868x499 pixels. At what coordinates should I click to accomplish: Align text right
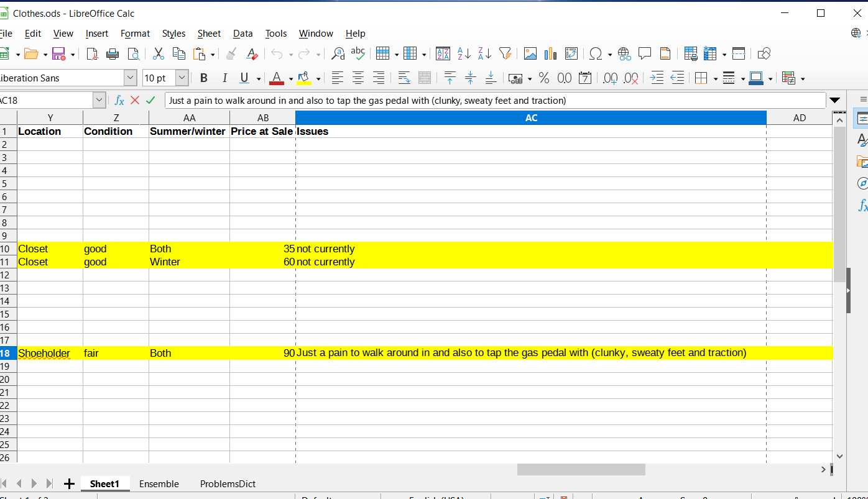pos(379,78)
